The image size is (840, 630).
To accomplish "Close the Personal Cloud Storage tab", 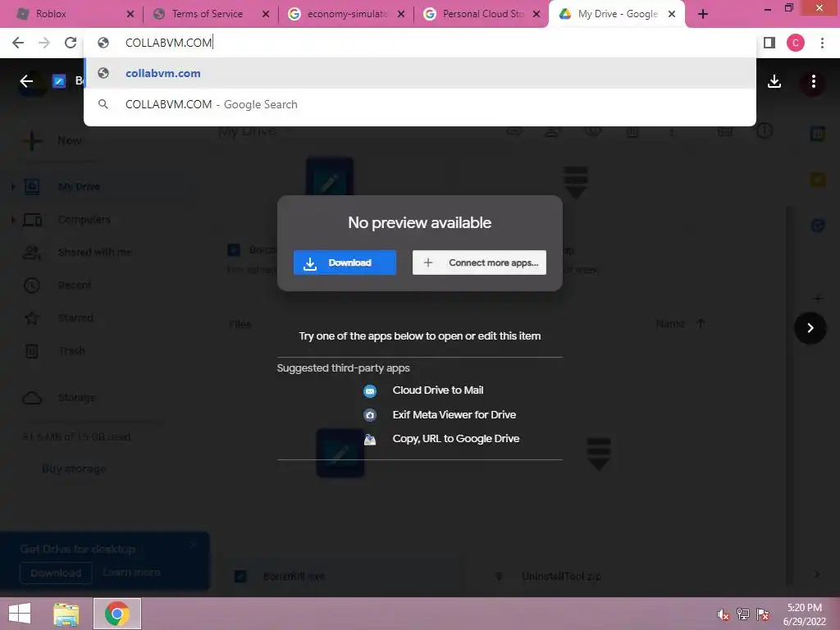I will click(536, 15).
